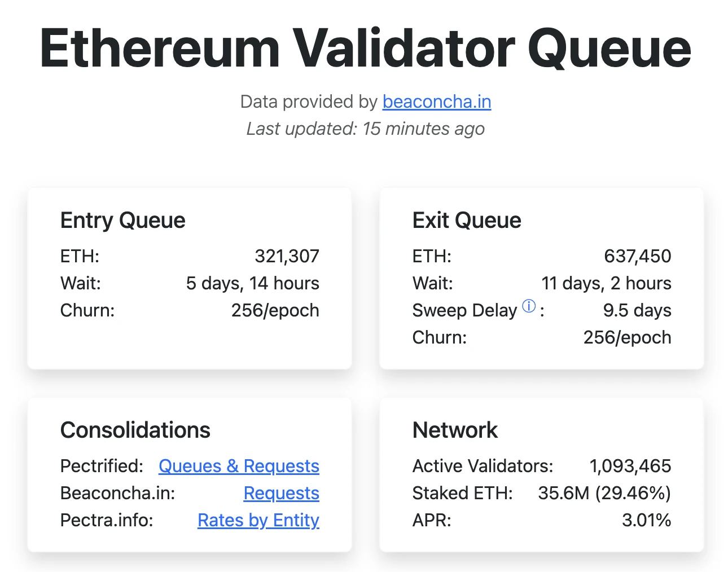Click the Sweep Delay info icon
This screenshot has width=728, height=572.
[x=528, y=306]
